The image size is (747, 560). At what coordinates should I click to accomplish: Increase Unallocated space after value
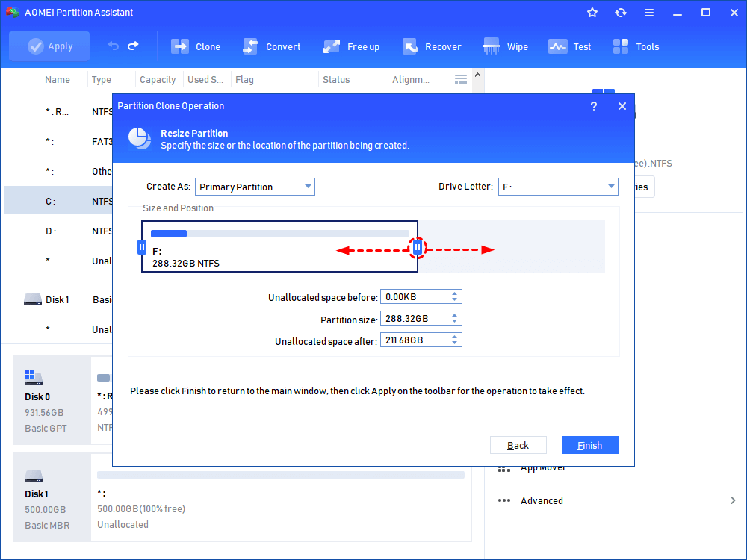[454, 337]
